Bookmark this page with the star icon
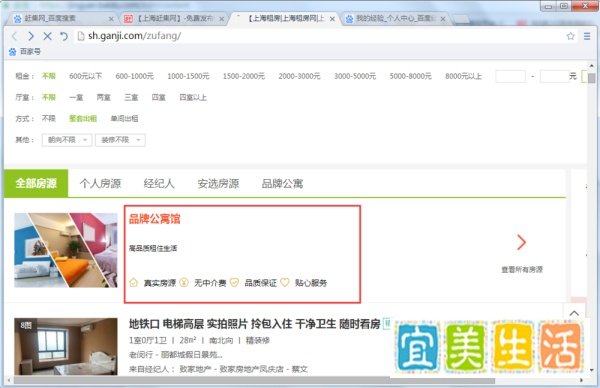This screenshot has width=600, height=388. [x=571, y=36]
